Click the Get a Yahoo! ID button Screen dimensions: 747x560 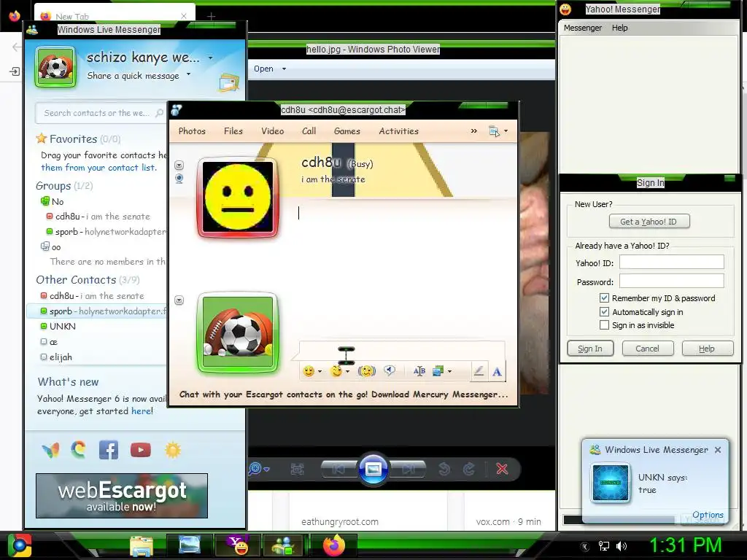point(649,222)
